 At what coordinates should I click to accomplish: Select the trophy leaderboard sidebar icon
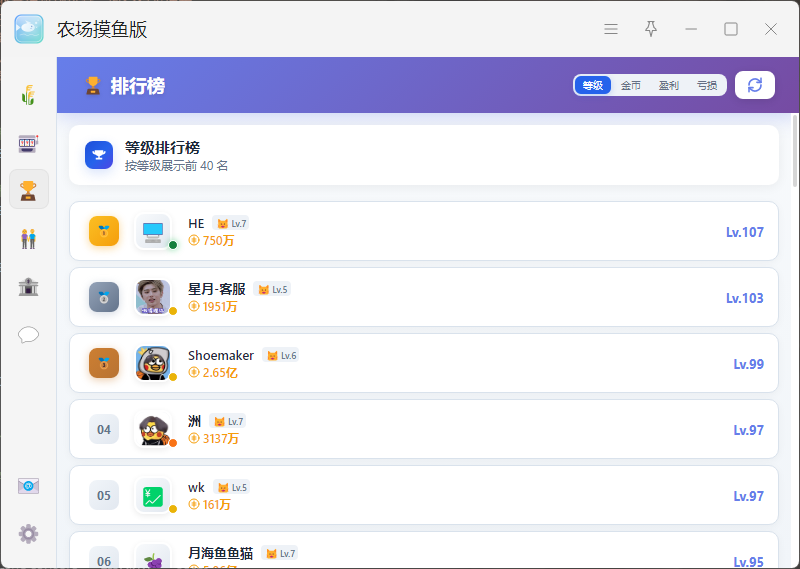29,190
